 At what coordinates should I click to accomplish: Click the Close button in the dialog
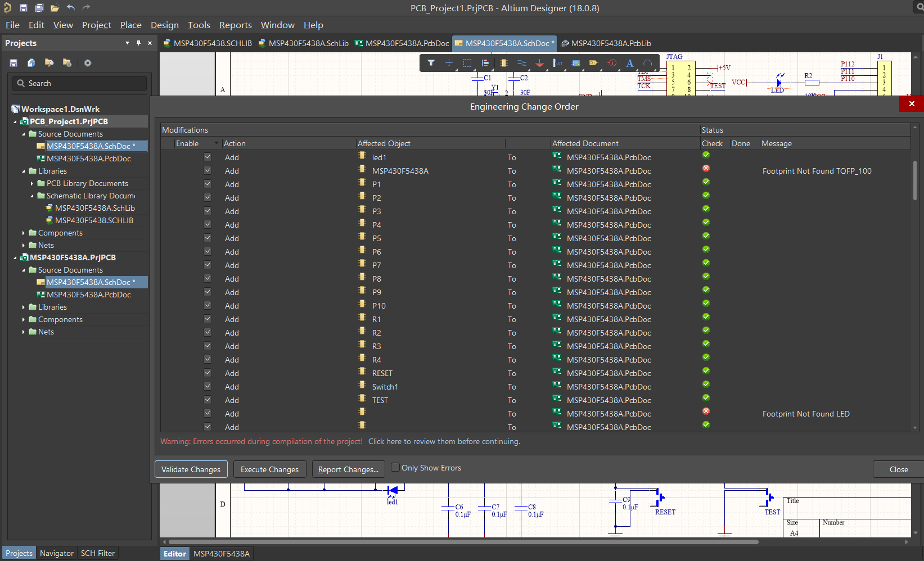(x=899, y=469)
